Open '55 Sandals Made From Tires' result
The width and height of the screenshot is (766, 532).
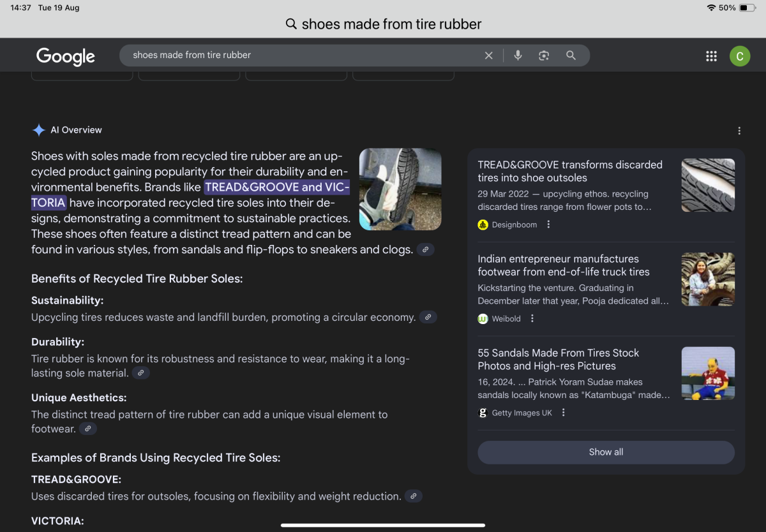click(559, 359)
